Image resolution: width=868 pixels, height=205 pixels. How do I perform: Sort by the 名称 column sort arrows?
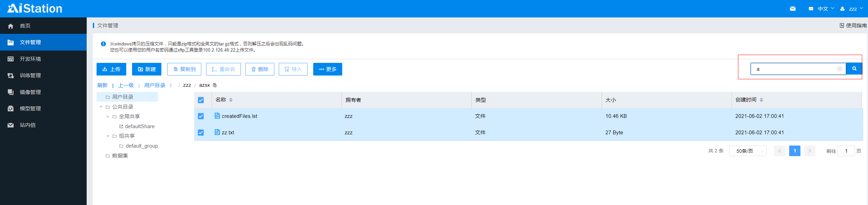point(231,100)
